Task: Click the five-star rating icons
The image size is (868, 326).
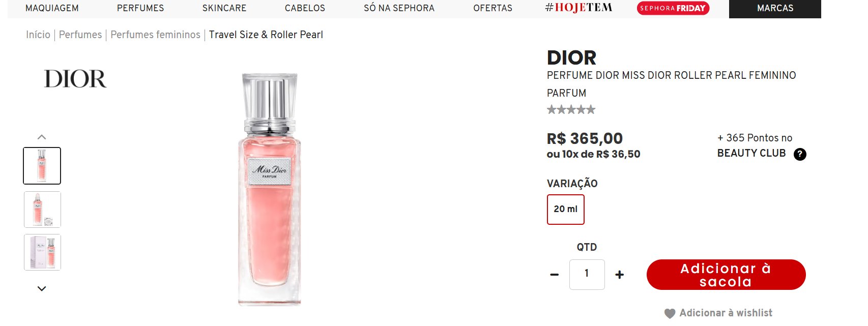Action: coord(571,109)
